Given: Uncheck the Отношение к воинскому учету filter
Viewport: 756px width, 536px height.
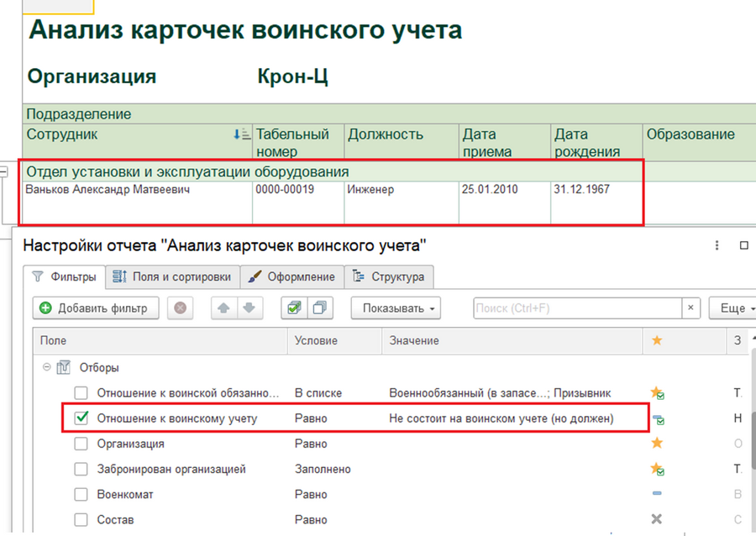Looking at the screenshot, I should [81, 418].
